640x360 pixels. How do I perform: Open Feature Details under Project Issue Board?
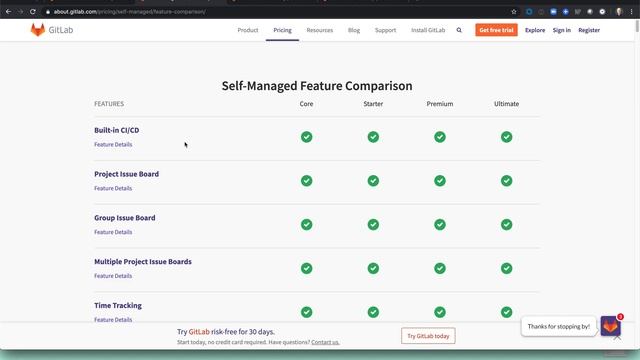[x=113, y=188]
